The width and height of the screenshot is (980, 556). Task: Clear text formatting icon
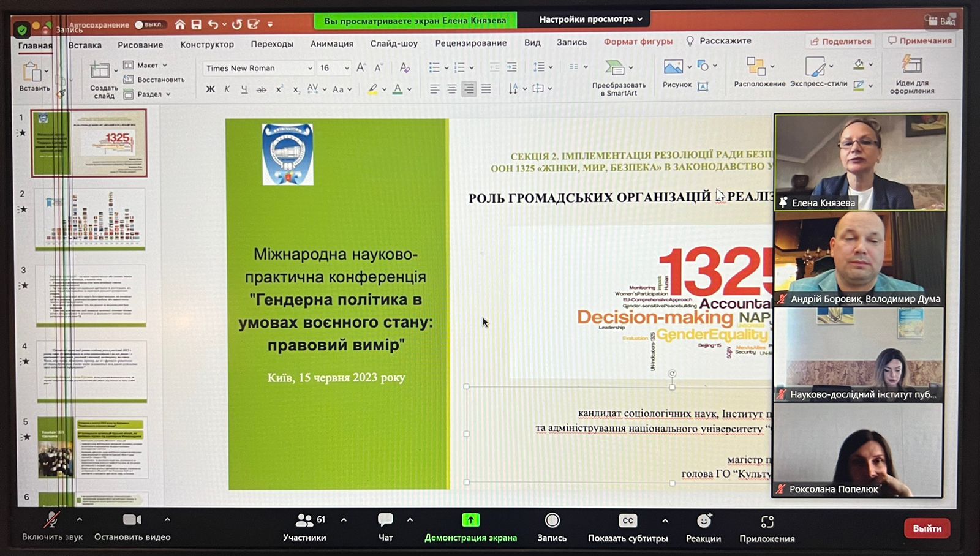(x=405, y=67)
